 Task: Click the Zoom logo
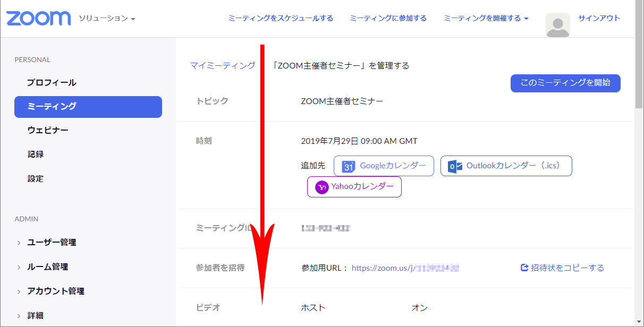[38, 18]
